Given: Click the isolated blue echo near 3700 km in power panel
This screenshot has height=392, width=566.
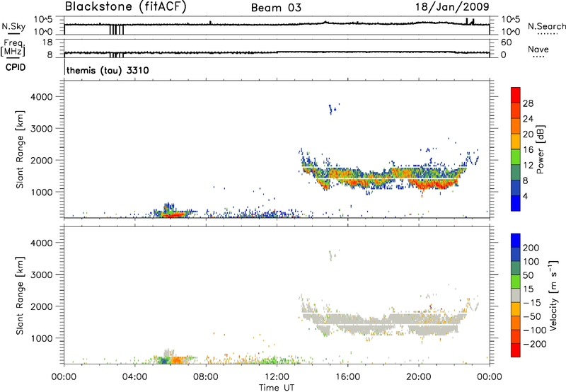Looking at the screenshot, I should coord(330,109).
